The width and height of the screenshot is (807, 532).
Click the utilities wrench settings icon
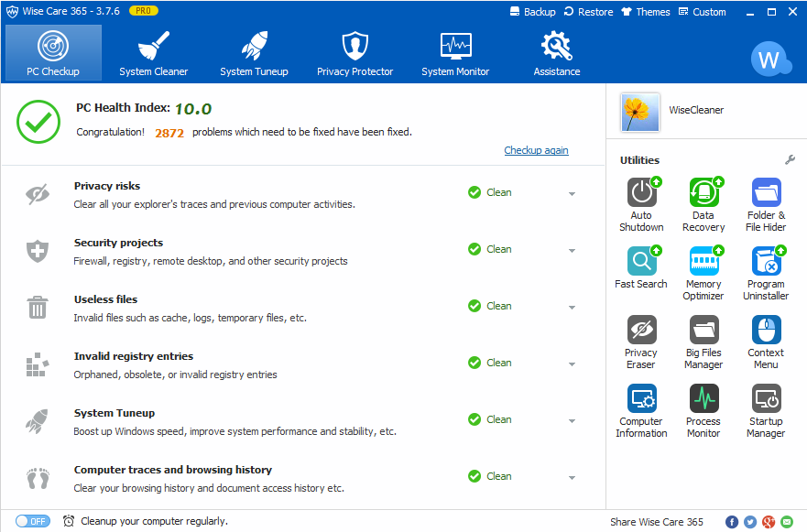point(791,160)
